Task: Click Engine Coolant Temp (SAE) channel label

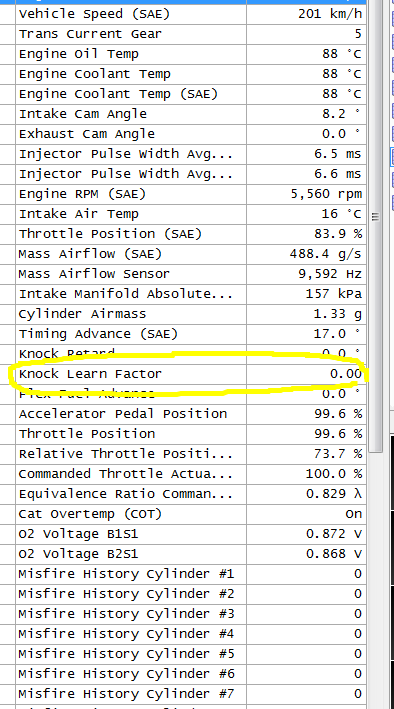Action: click(x=118, y=94)
